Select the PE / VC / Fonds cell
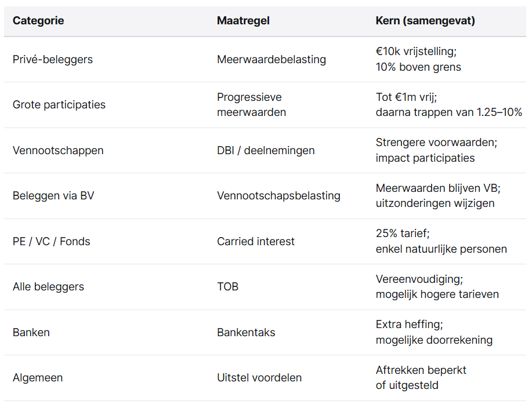 click(x=52, y=241)
